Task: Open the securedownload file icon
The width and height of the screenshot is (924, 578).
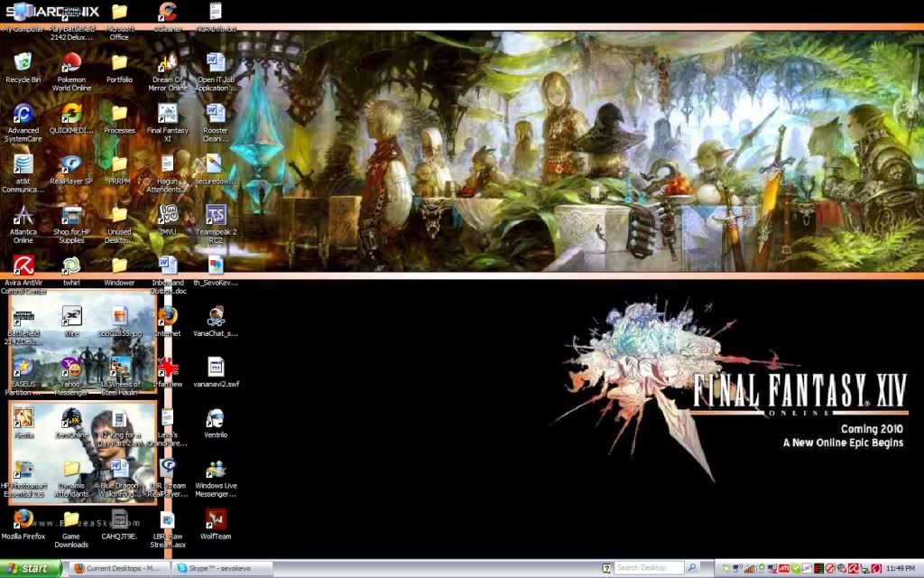Action: 216,163
